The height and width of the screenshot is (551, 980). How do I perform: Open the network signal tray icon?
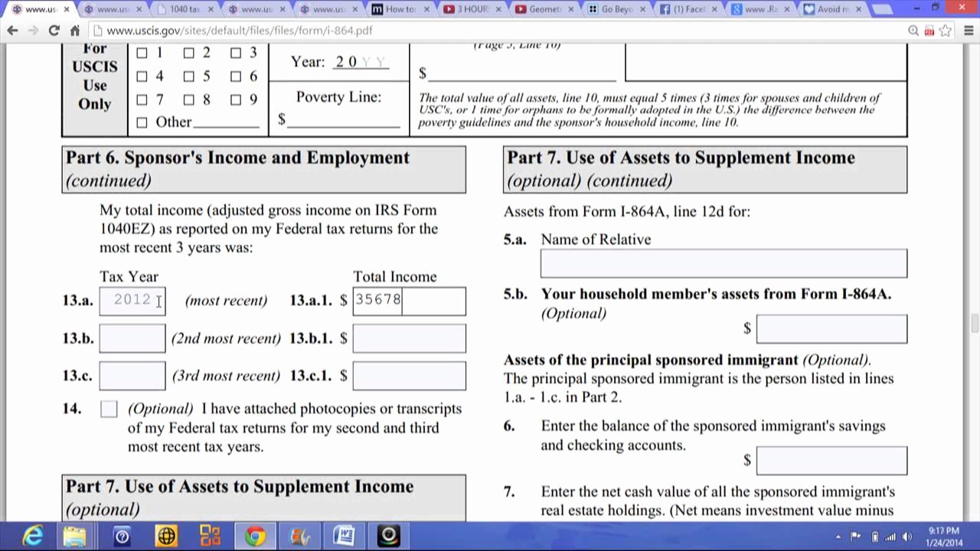(890, 536)
